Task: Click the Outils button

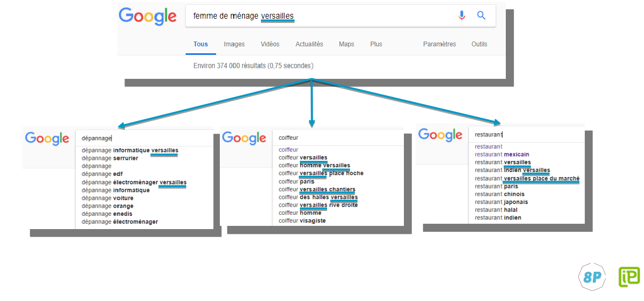Action: [479, 44]
